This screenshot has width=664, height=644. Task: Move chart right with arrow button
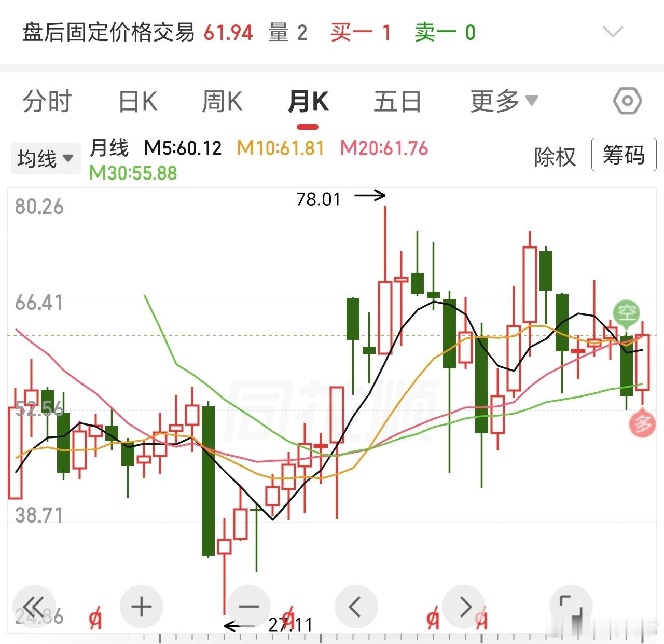[x=464, y=606]
